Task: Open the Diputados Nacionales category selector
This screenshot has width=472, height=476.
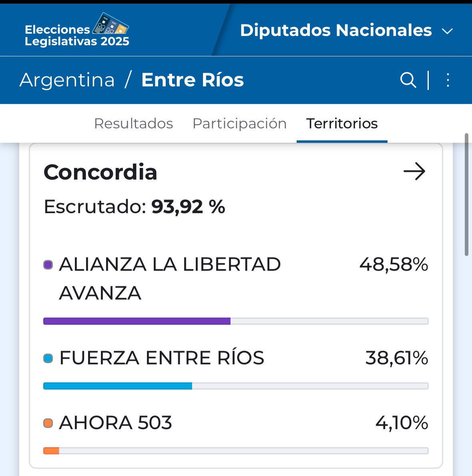Action: pyautogui.click(x=335, y=30)
